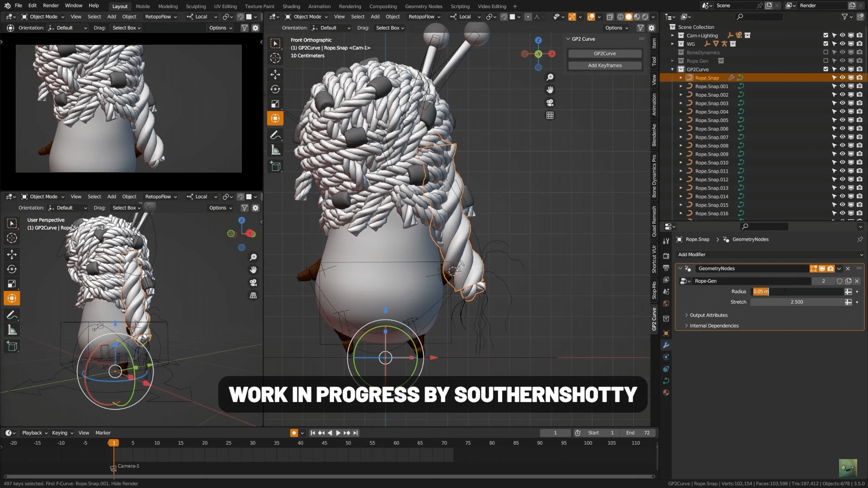Open the Modifiers wrench properties tab
The image size is (868, 488).
(666, 345)
